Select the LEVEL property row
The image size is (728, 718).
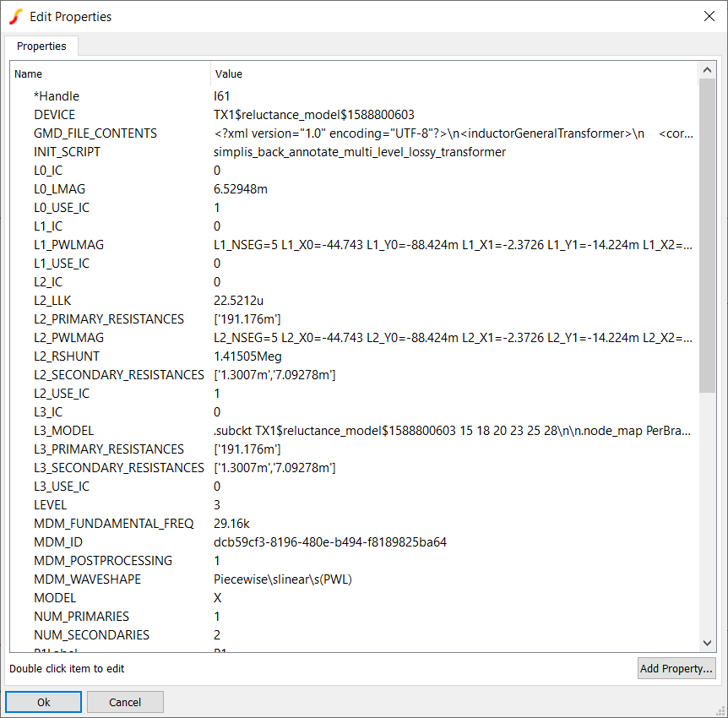50,505
